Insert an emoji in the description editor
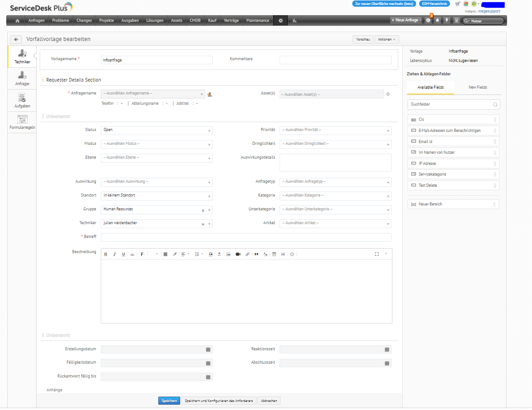532x410 pixels. tap(292, 254)
